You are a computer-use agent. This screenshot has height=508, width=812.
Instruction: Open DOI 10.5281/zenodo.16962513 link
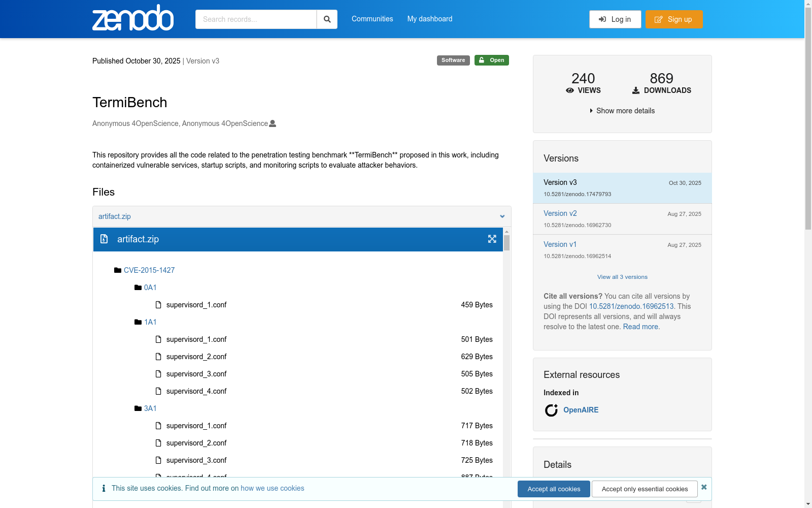point(631,306)
